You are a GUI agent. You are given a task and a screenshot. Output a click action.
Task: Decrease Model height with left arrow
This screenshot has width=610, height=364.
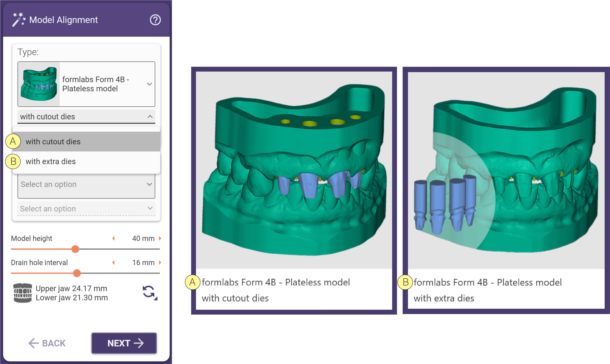(114, 238)
